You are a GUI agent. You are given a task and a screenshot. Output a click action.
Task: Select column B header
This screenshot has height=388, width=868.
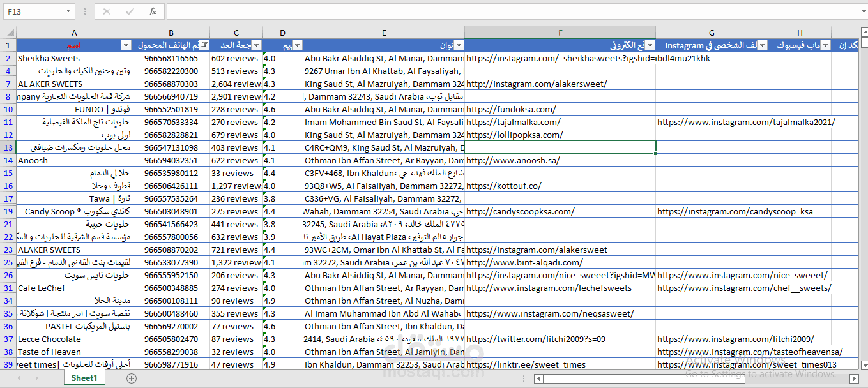(171, 33)
